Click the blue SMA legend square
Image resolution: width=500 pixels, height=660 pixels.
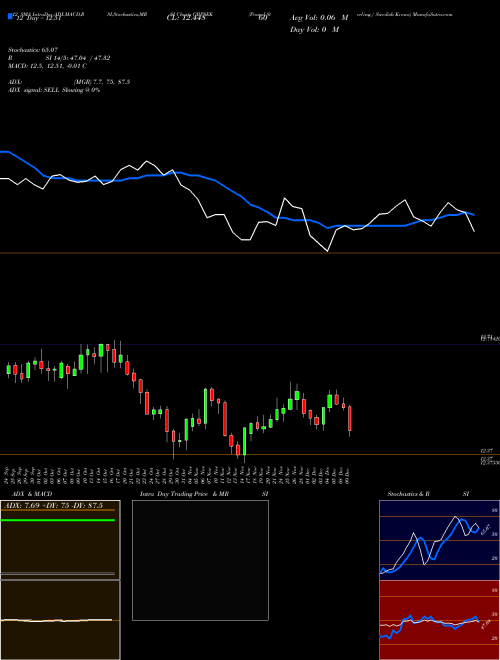pyautogui.click(x=10, y=16)
